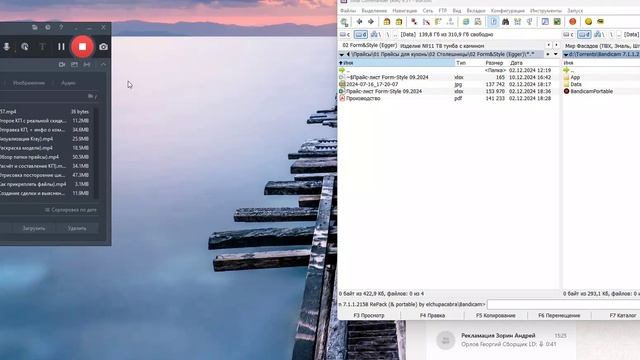Click the Удалить button in Bandicam
Image resolution: width=640 pixels, height=360 pixels.
click(77, 228)
